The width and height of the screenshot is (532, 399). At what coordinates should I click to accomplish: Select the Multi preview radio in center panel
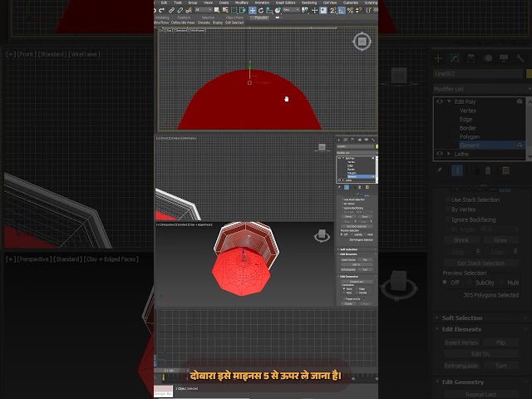pyautogui.click(x=366, y=234)
